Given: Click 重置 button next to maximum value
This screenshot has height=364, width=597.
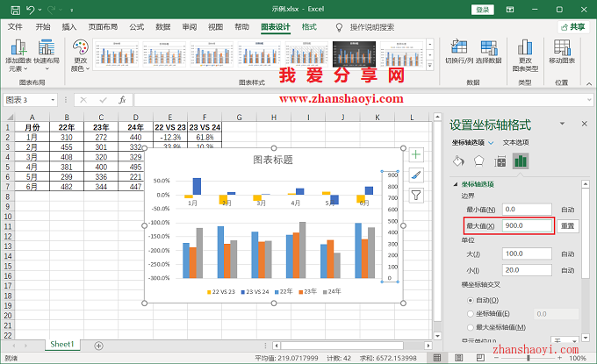Looking at the screenshot, I should point(568,226).
